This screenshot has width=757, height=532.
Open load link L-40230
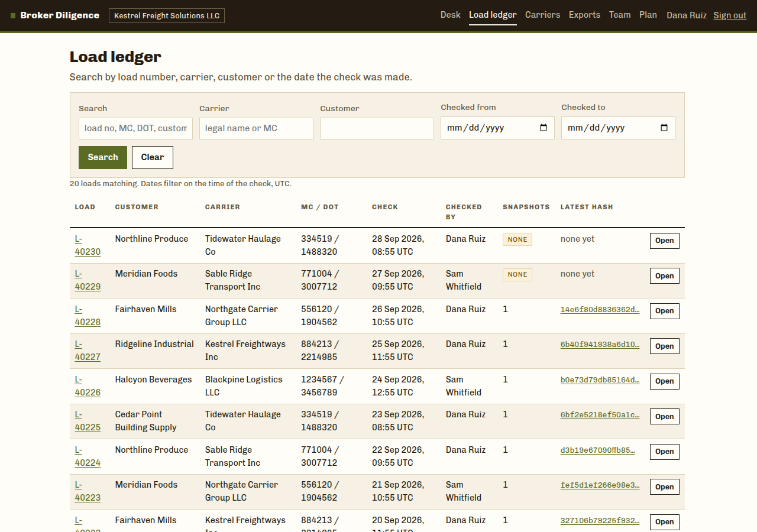tap(88, 245)
